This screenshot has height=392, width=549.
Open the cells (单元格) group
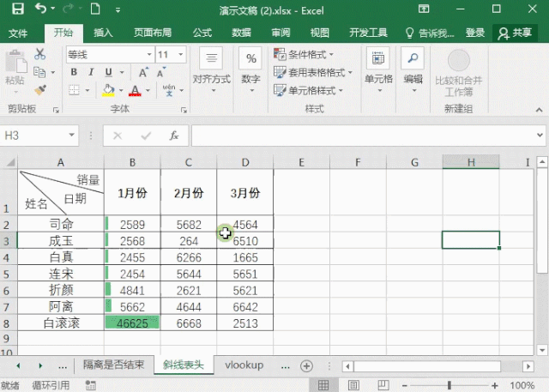click(x=378, y=70)
